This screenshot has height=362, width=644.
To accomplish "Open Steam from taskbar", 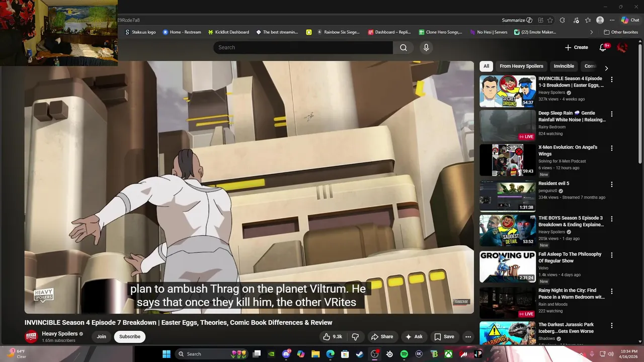I will click(x=360, y=354).
